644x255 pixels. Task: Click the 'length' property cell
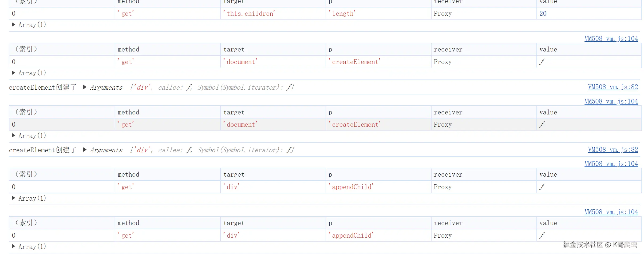coord(343,14)
